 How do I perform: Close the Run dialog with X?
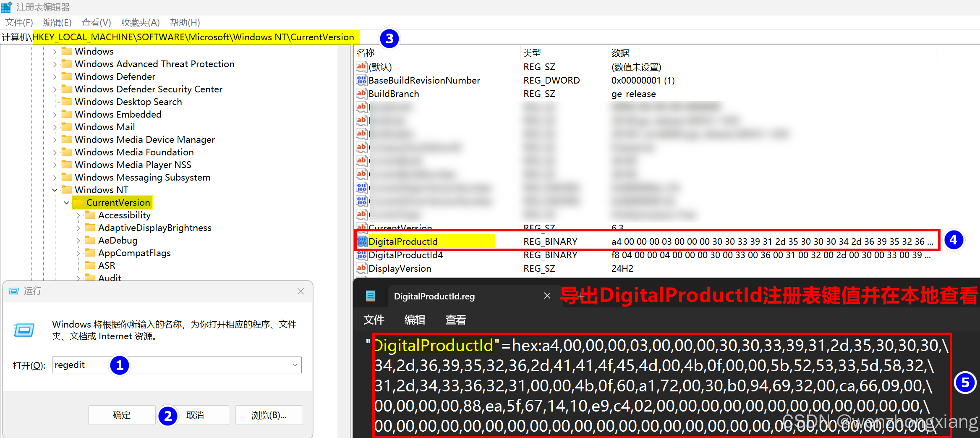[301, 291]
